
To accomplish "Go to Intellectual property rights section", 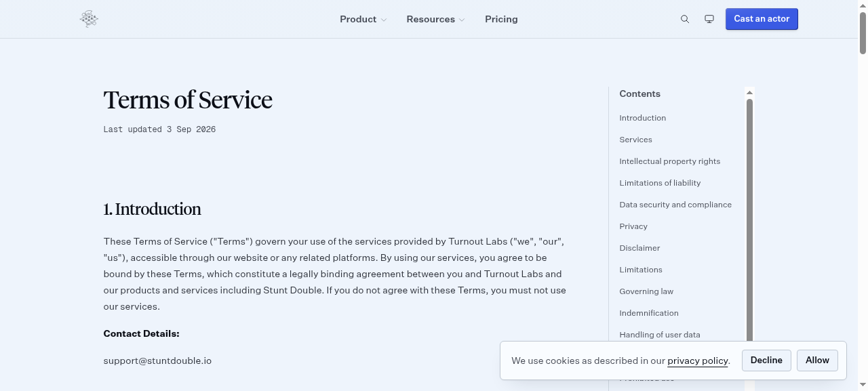I will [669, 161].
